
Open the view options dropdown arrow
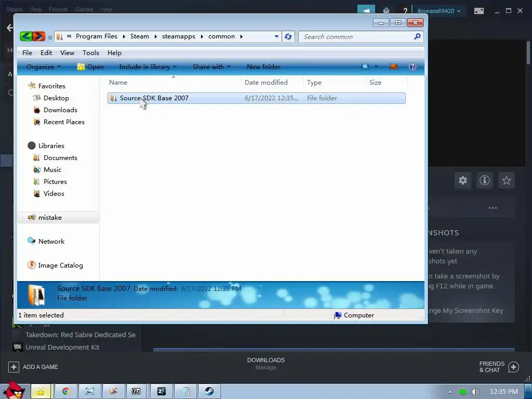(x=376, y=67)
